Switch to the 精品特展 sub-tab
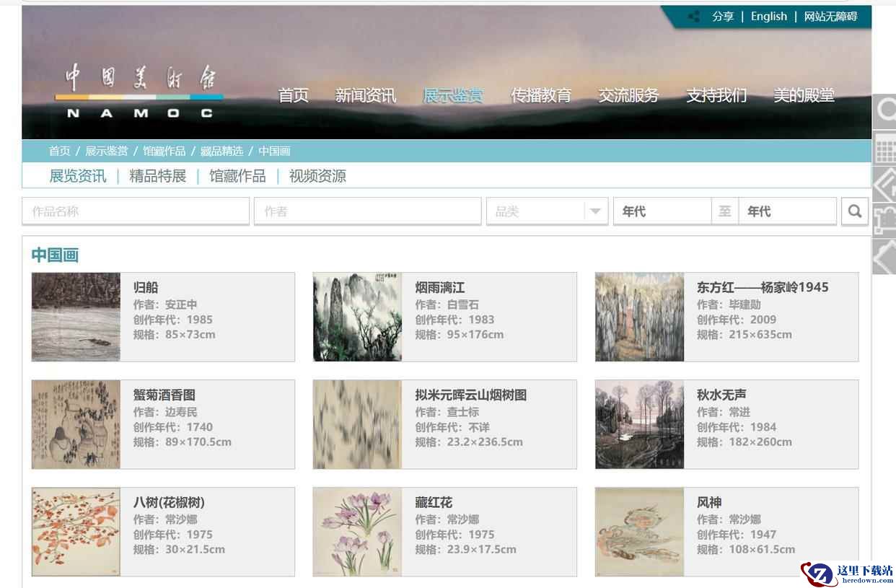Viewport: 896px width, 588px height. (x=157, y=176)
